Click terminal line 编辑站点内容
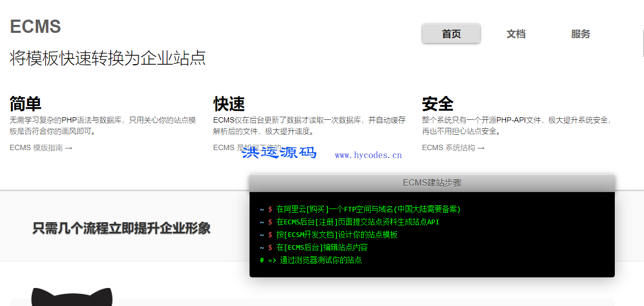The image size is (644, 306). tap(314, 248)
